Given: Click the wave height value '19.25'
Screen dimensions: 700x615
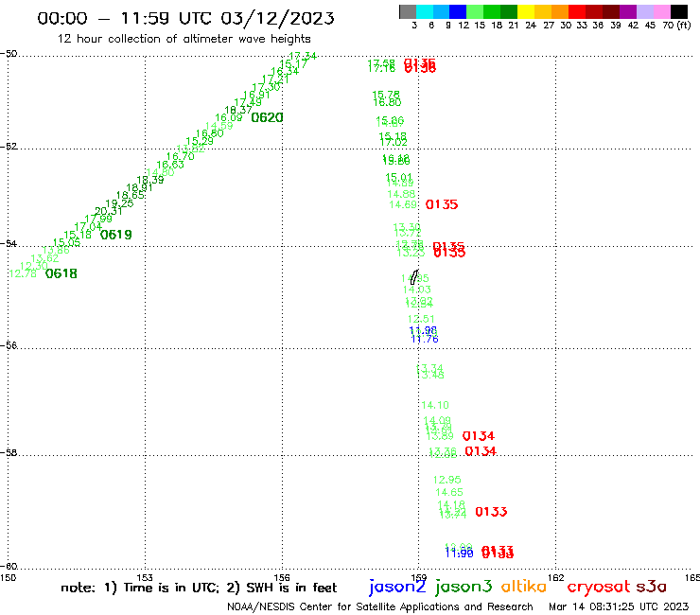Looking at the screenshot, I should pos(119,203).
